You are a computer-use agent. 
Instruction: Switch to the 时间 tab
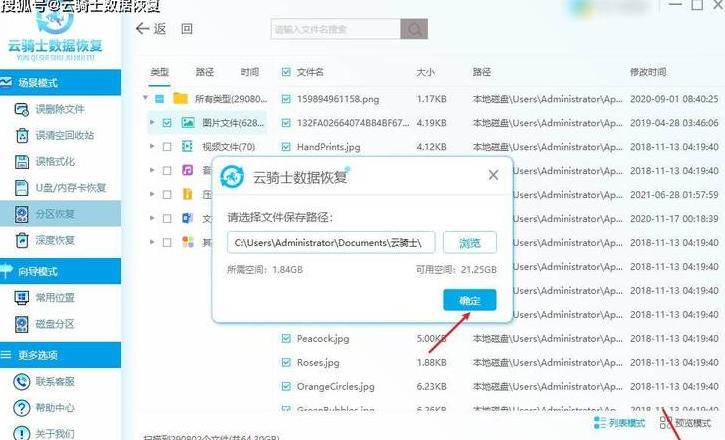point(250,72)
